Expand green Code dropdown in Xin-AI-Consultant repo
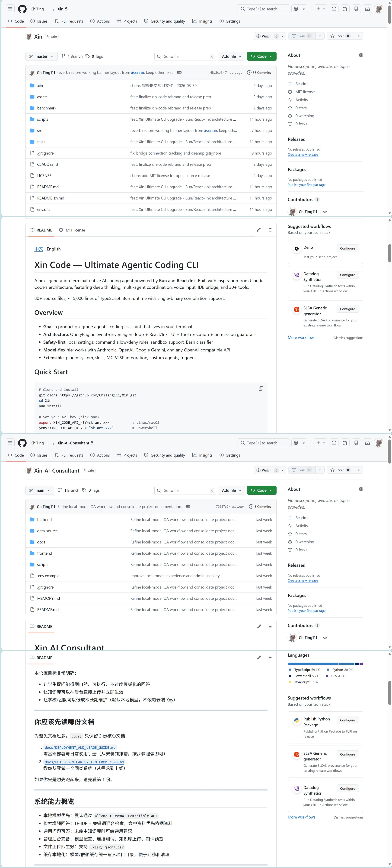392x868 pixels. 261,490
